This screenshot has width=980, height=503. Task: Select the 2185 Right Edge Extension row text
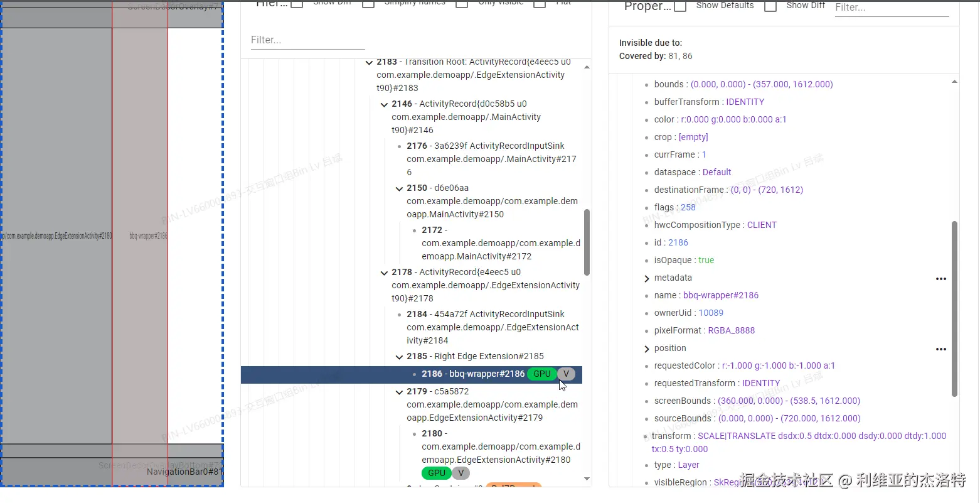click(x=475, y=356)
